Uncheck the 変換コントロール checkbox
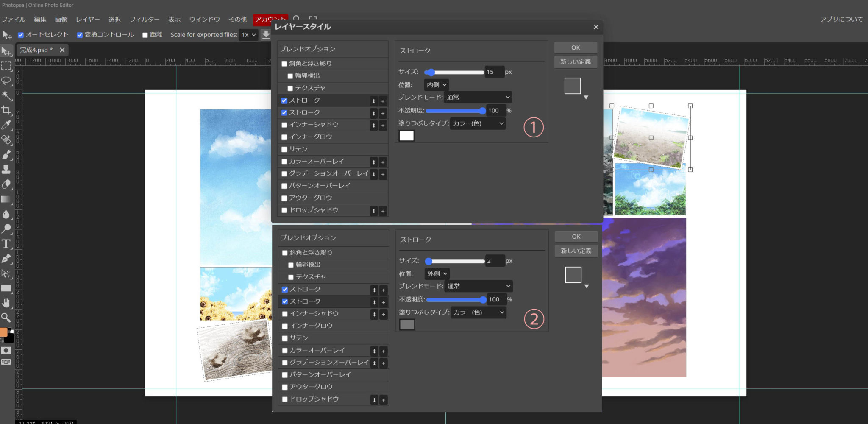The height and width of the screenshot is (424, 868). point(80,35)
